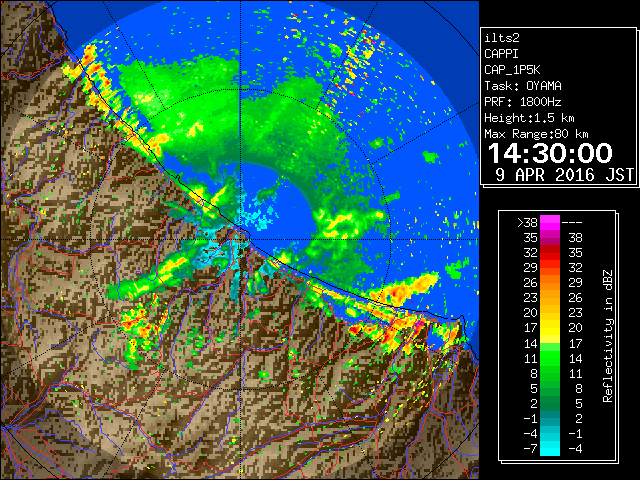Click the 14:30:00 timestamp
Screen dimensions: 640x480
(x=550, y=153)
